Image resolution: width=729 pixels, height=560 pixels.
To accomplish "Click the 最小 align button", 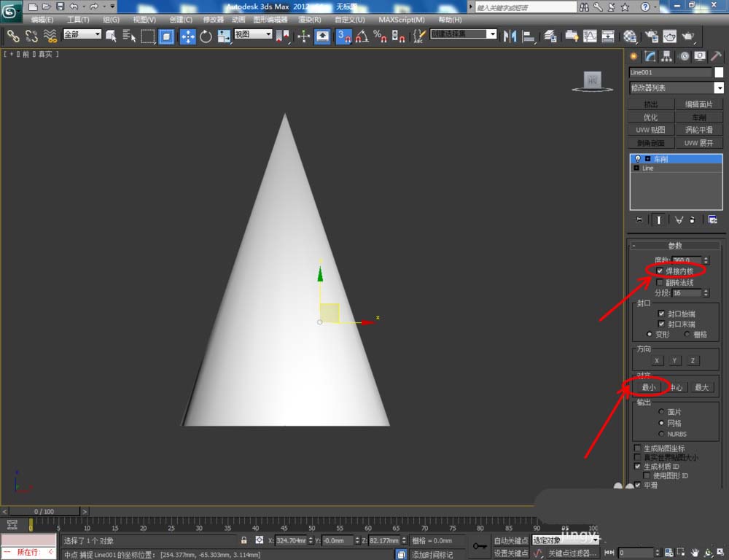I will (x=649, y=387).
